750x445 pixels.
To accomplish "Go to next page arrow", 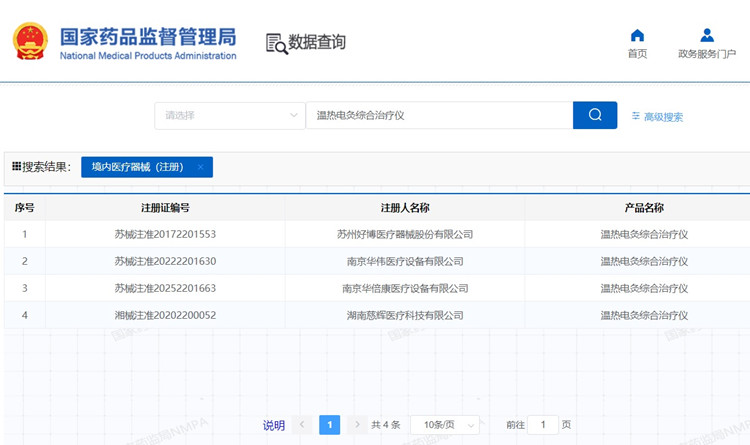I will [357, 425].
